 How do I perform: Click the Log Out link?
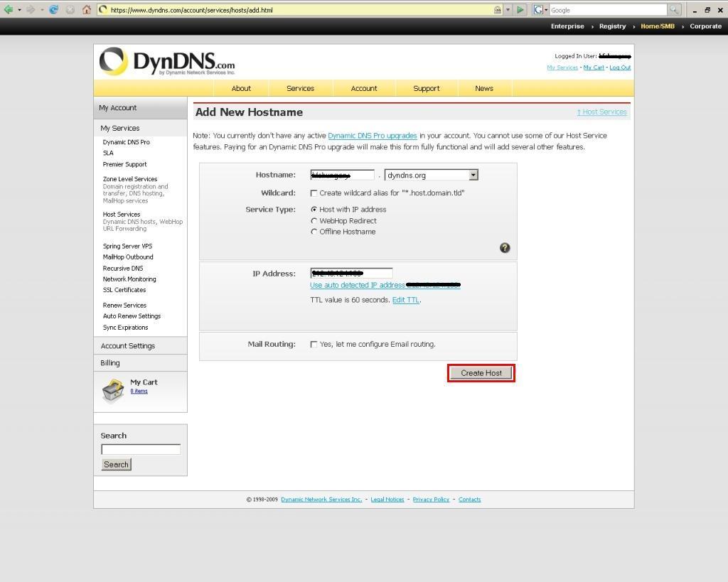click(x=620, y=68)
